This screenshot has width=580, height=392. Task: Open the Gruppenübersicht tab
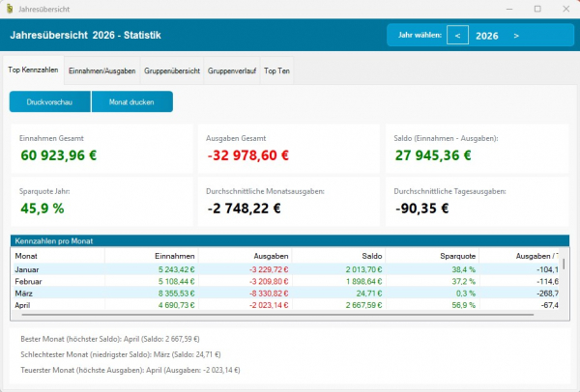(172, 70)
